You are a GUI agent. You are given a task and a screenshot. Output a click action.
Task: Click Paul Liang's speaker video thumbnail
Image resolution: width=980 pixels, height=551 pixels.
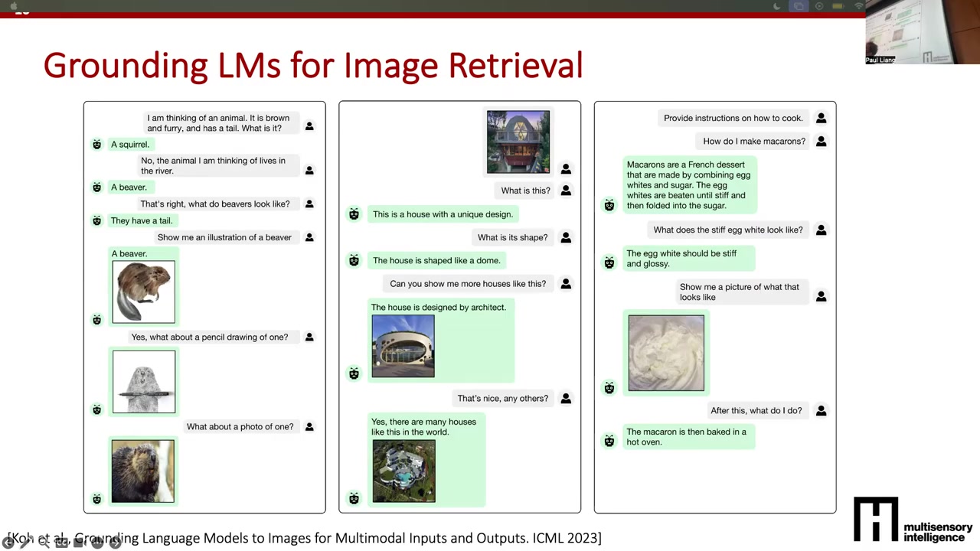point(923,32)
